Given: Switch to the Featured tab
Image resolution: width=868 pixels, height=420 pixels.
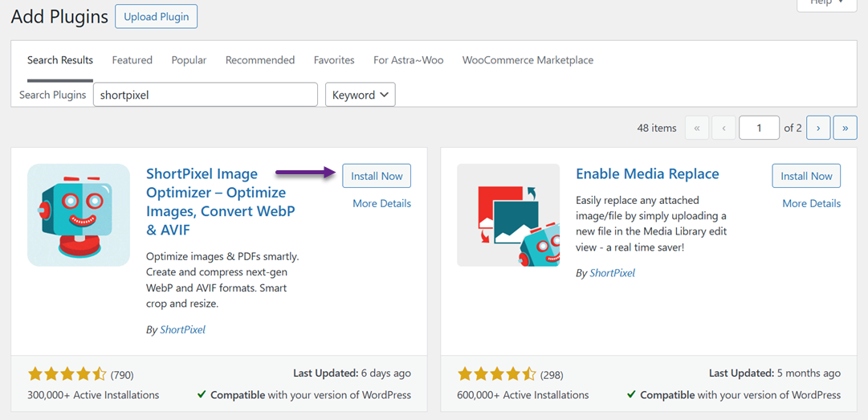Looking at the screenshot, I should tap(132, 60).
